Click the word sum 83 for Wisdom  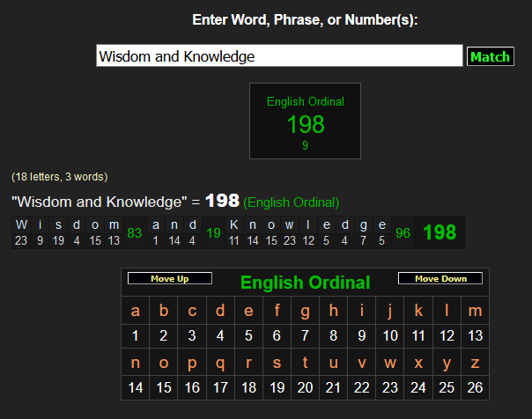tap(135, 232)
